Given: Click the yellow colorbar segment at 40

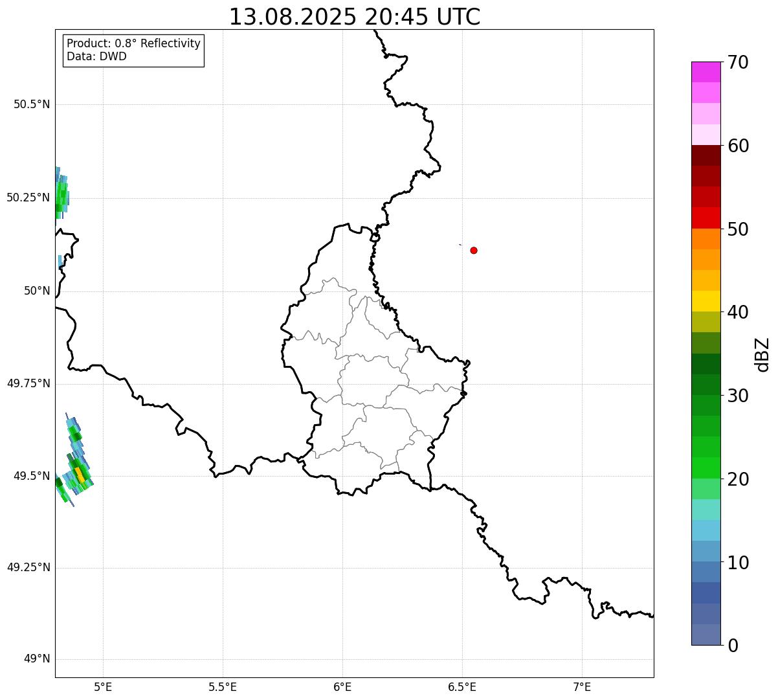Looking at the screenshot, I should (x=706, y=301).
